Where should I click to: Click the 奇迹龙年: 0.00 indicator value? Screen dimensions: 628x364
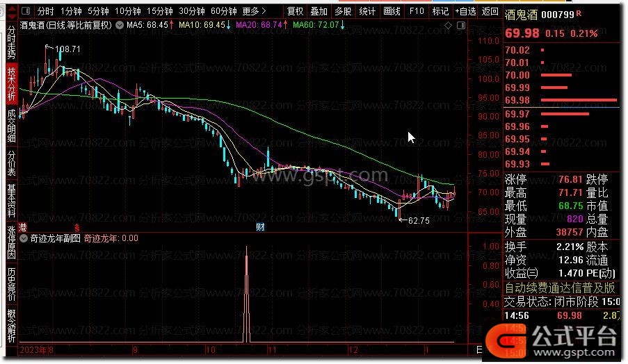(111, 239)
